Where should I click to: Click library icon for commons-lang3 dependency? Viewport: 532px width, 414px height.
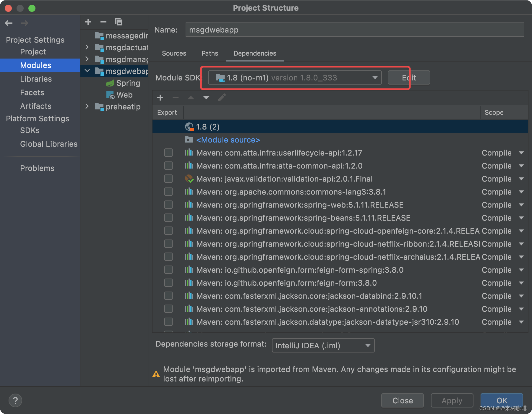pos(189,192)
